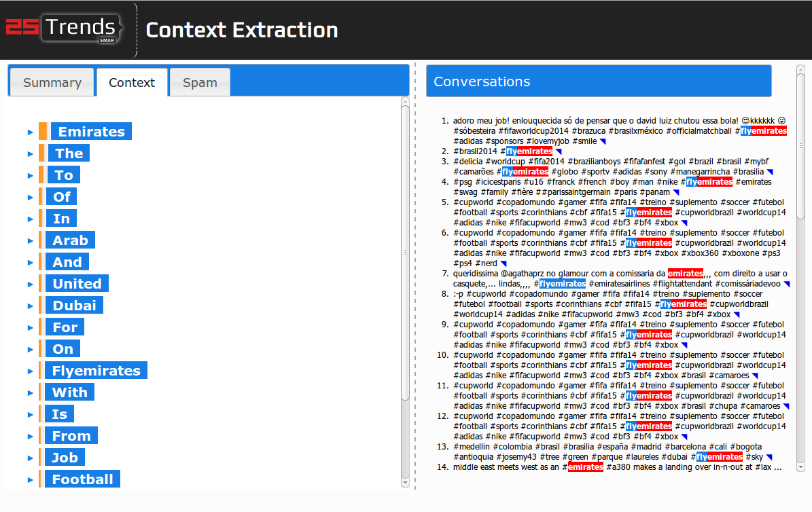Expand the arrow next to To
Viewport: 812px width, 512px height.
(30, 175)
